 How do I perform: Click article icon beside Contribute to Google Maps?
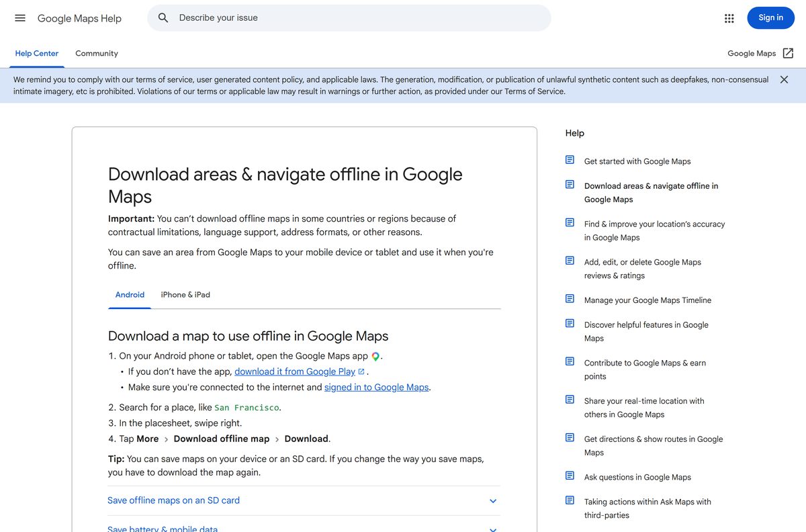[570, 362]
